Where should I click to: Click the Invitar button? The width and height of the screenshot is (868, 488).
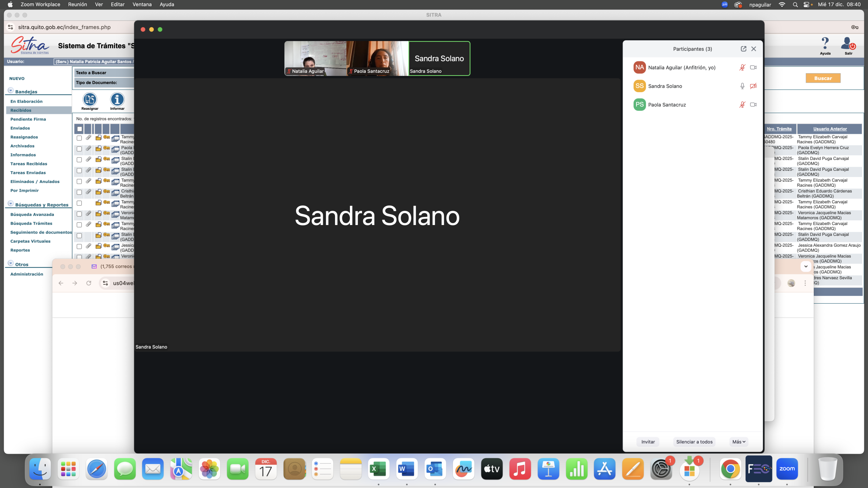point(648,442)
